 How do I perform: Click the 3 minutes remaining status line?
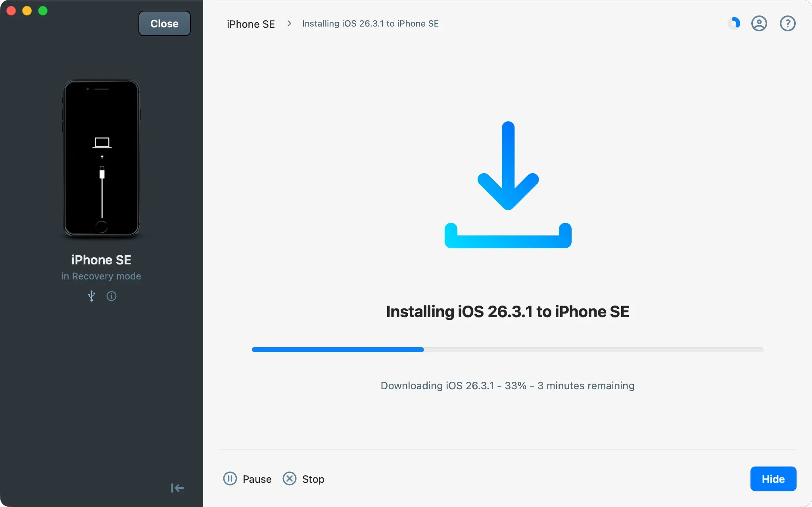[507, 385]
